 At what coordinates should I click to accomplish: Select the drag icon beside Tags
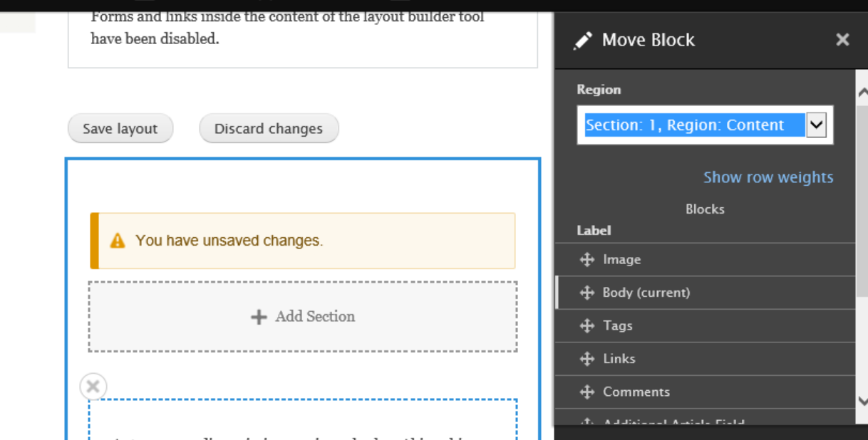coord(587,325)
